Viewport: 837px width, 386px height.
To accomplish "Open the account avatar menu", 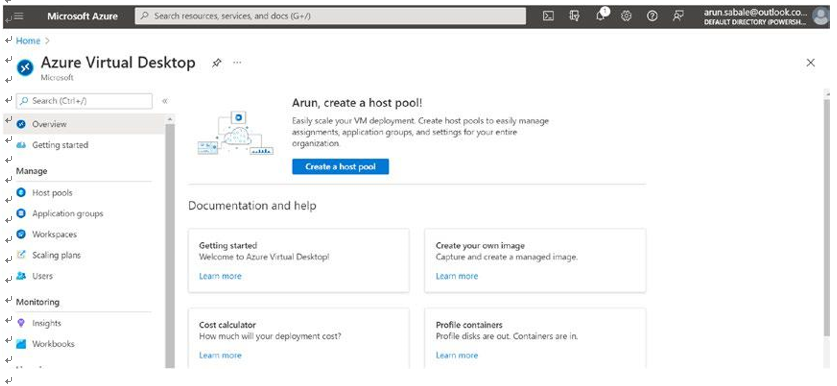I will [820, 16].
